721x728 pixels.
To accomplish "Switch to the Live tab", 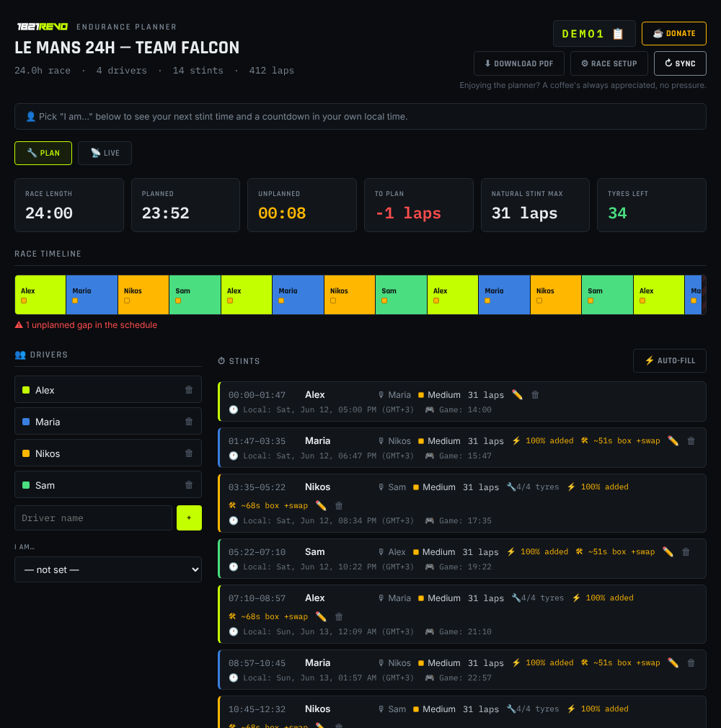I will 105,154.
